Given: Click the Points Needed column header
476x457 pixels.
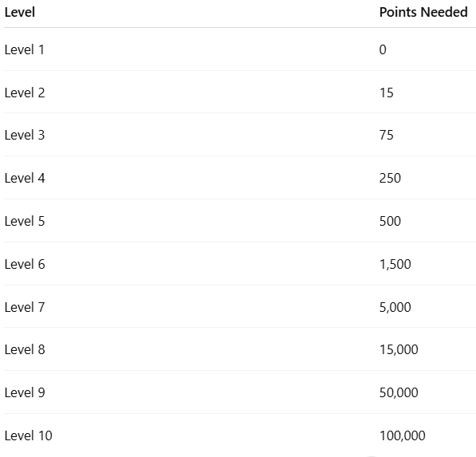Looking at the screenshot, I should coord(423,13).
